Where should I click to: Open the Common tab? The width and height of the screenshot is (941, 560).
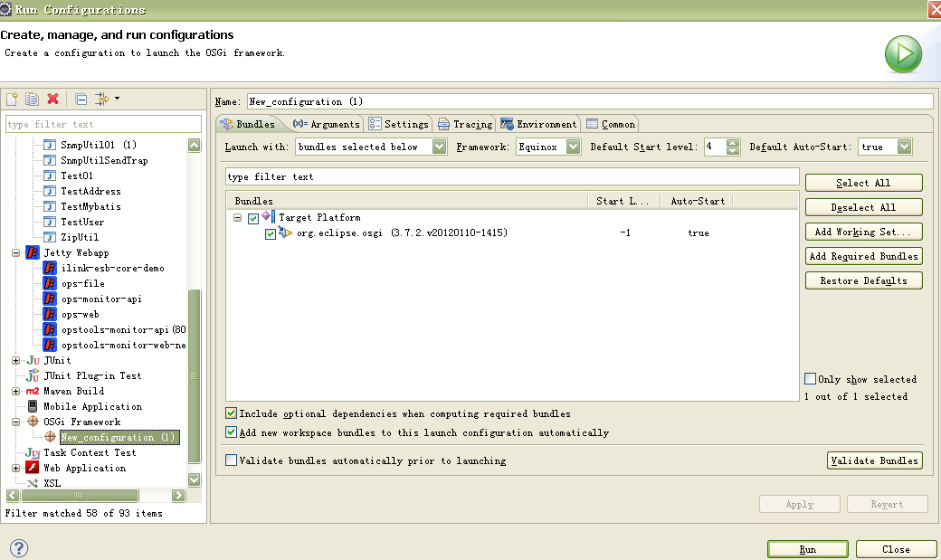[611, 124]
